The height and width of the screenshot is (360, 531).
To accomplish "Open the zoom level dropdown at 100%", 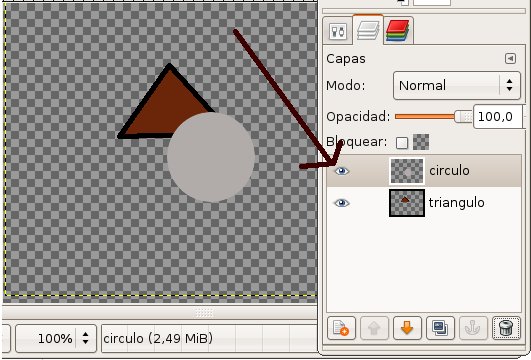I will [x=56, y=338].
